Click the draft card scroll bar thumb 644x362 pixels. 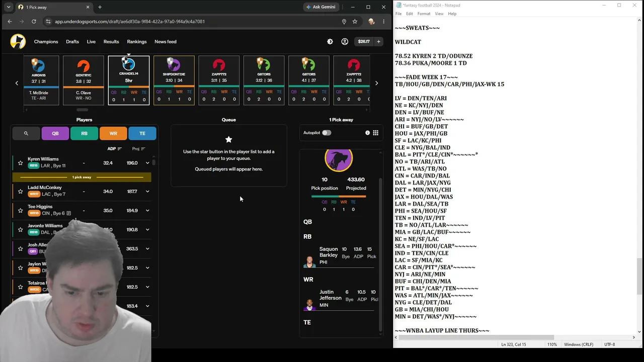click(x=82, y=110)
